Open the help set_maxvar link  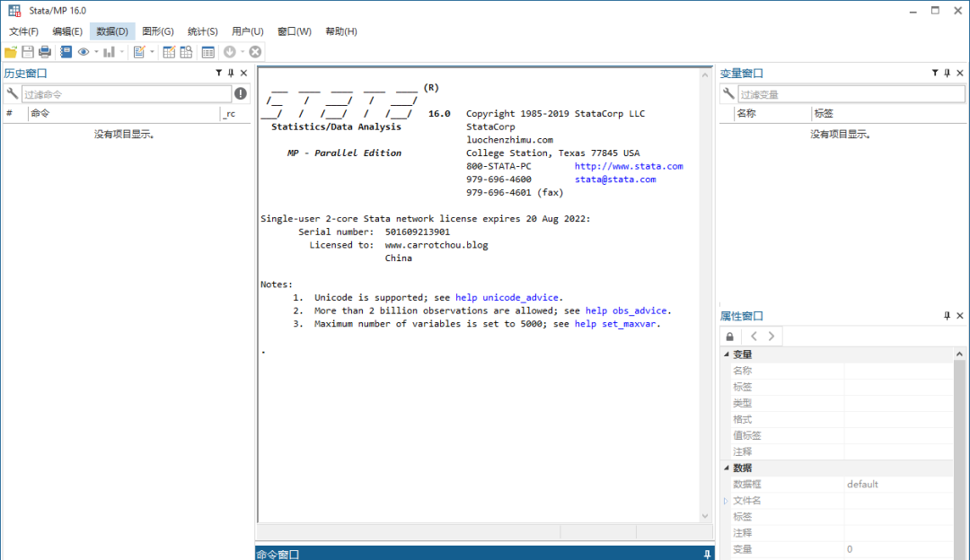click(615, 324)
